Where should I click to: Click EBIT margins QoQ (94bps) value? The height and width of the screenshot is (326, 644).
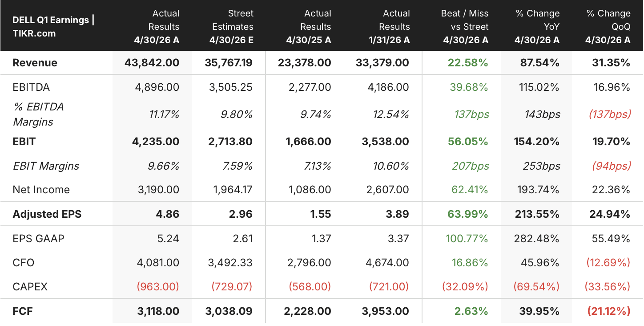[x=612, y=166]
